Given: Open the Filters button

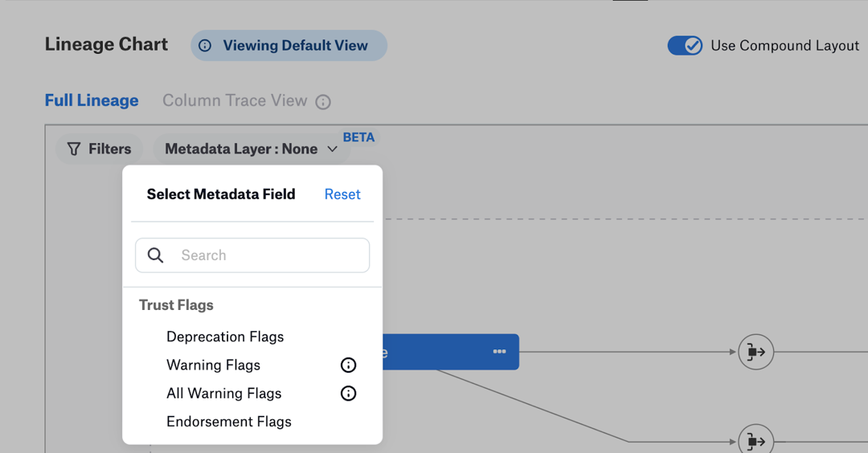Looking at the screenshot, I should 99,149.
